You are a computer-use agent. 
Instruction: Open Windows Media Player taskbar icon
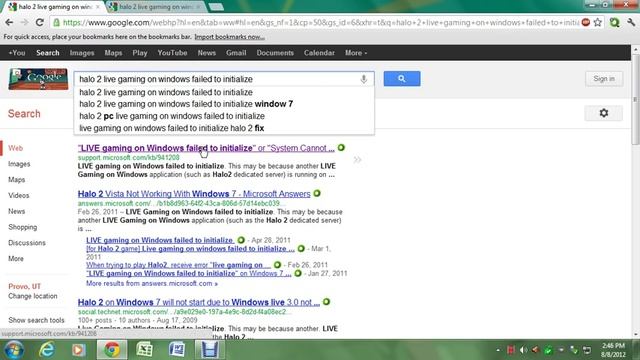pyautogui.click(x=78, y=350)
